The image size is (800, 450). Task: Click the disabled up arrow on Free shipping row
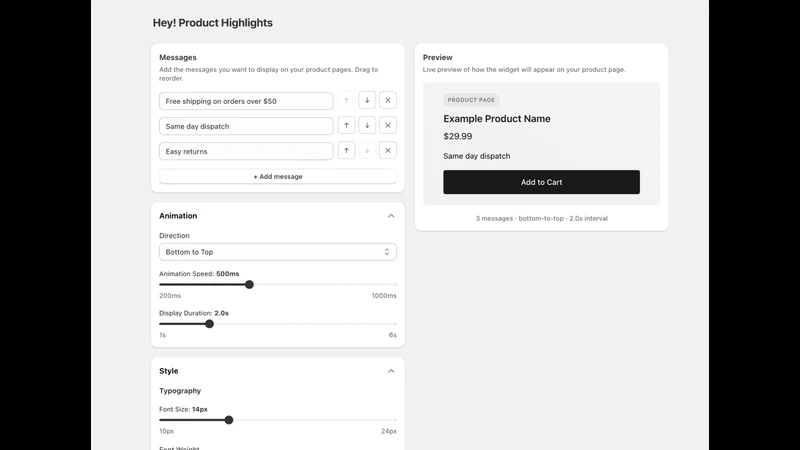tap(346, 101)
